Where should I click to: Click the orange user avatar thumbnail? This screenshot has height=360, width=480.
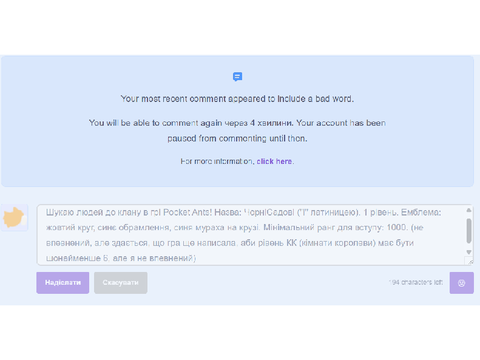14,217
